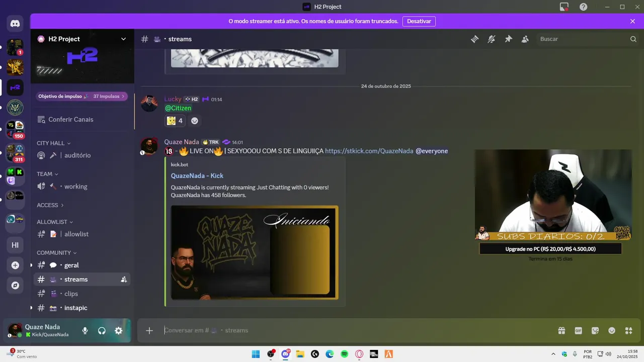This screenshot has width=644, height=362.
Task: Open Microsoft Edge from taskbar
Action: coord(330,354)
